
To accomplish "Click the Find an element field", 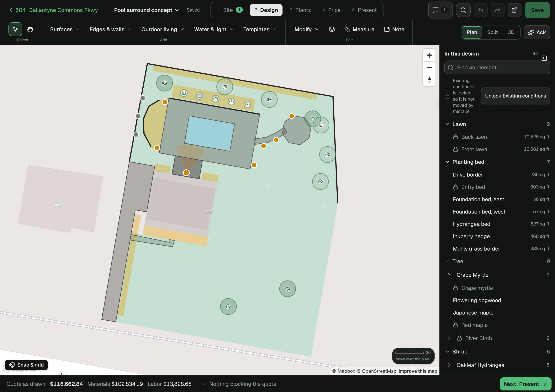I will (x=497, y=67).
